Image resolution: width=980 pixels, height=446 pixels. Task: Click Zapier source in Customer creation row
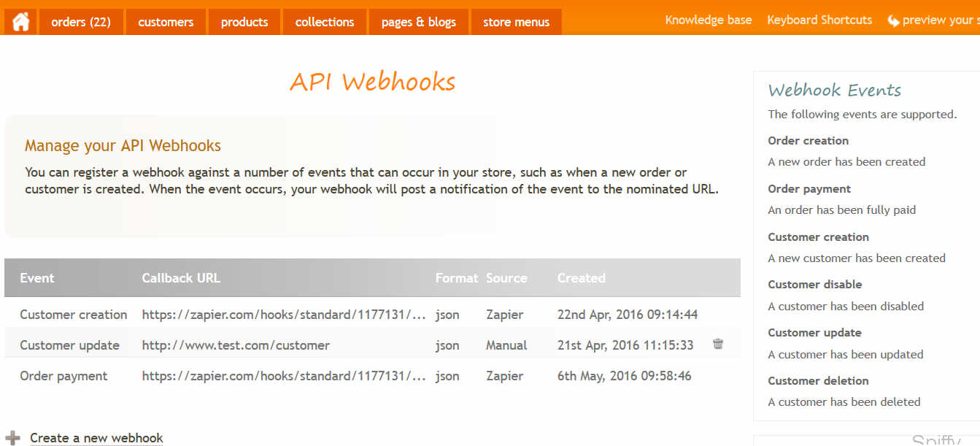point(504,315)
